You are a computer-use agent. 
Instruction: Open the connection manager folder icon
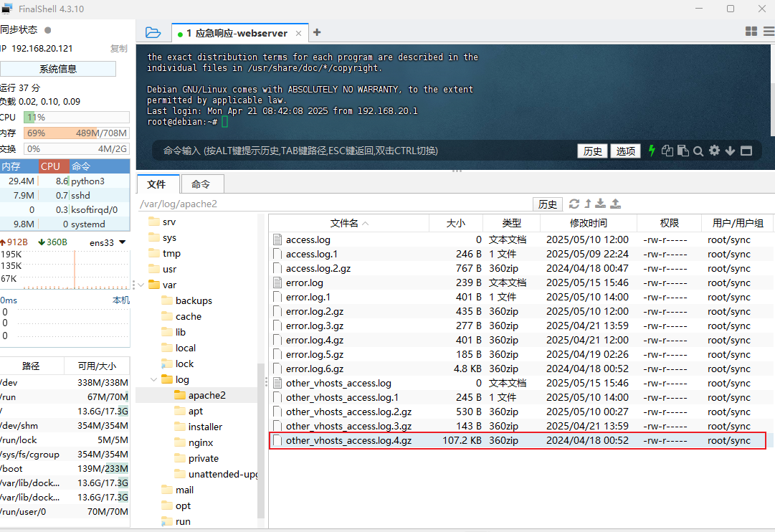coord(153,33)
